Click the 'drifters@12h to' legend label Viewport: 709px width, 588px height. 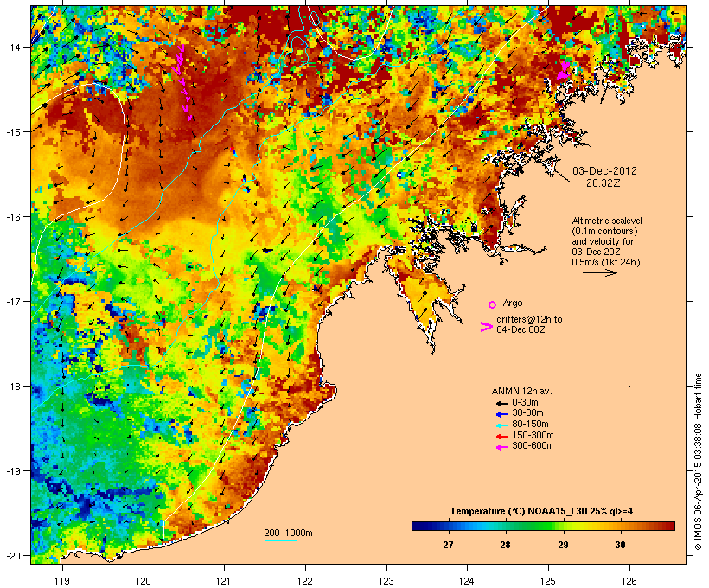tap(529, 319)
